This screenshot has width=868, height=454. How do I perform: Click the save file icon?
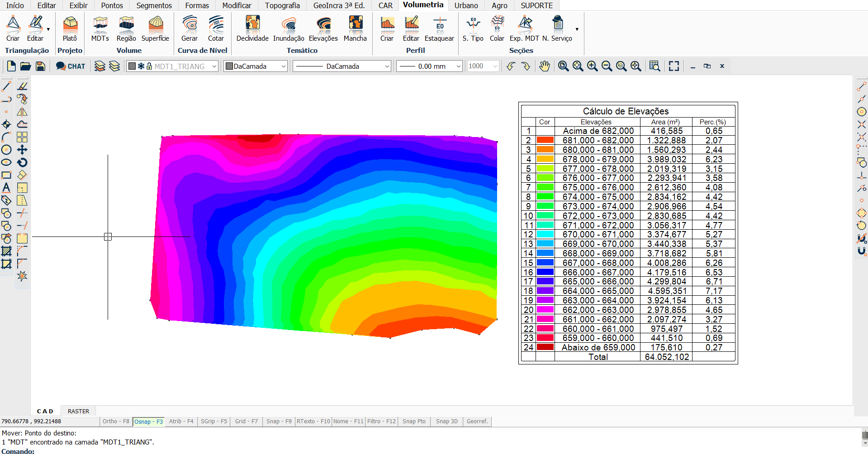click(x=41, y=66)
